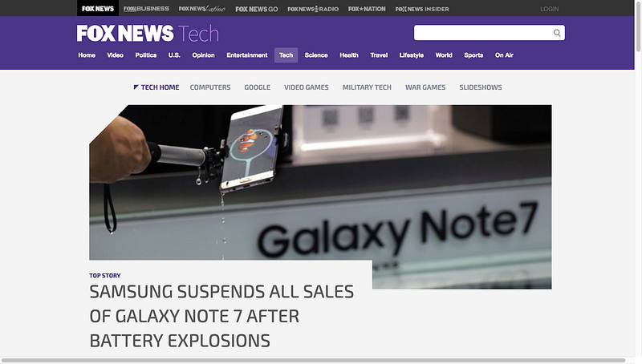The height and width of the screenshot is (364, 642).
Task: Open Fox Nation logo link
Action: coord(367,9)
